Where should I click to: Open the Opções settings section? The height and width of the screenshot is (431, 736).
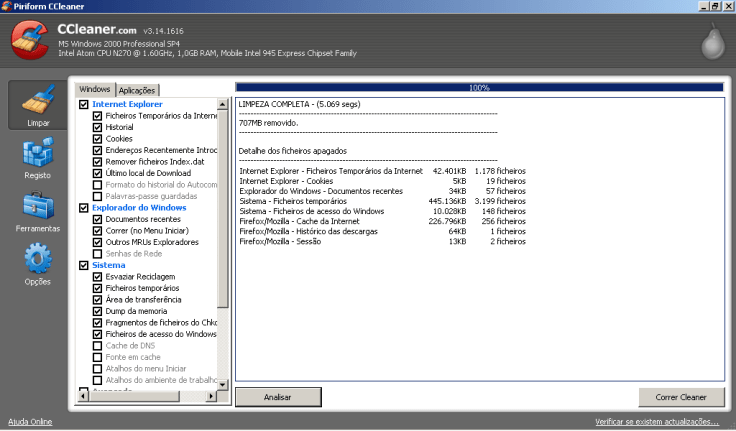coord(37,265)
